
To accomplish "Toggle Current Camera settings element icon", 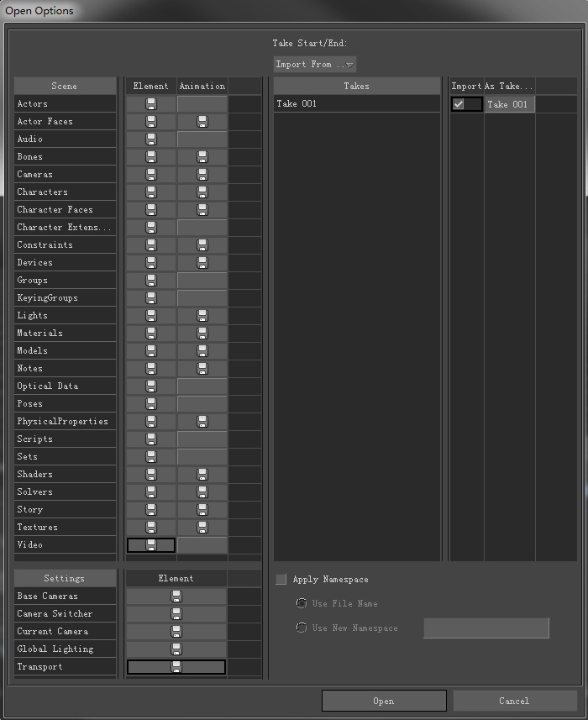I will [176, 632].
